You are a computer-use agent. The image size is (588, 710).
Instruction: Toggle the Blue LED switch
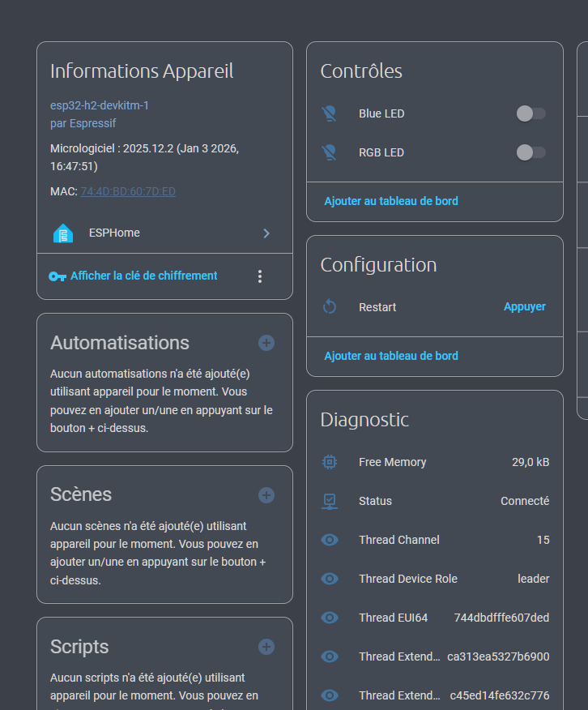(x=530, y=113)
